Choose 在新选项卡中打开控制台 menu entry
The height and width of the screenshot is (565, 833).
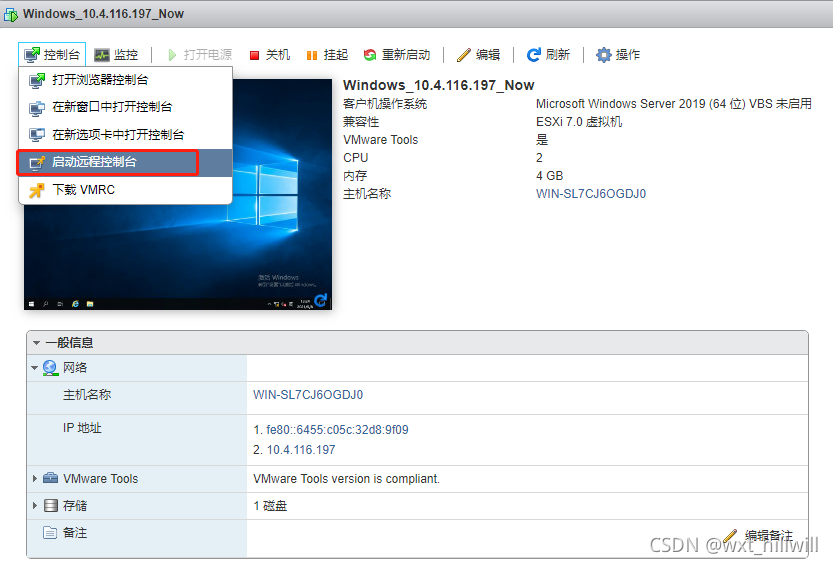tap(125, 135)
